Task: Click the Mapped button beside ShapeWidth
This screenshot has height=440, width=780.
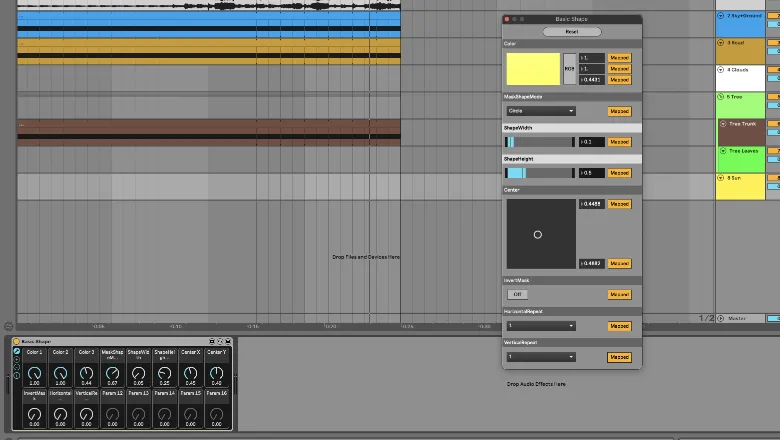Action: coord(619,142)
